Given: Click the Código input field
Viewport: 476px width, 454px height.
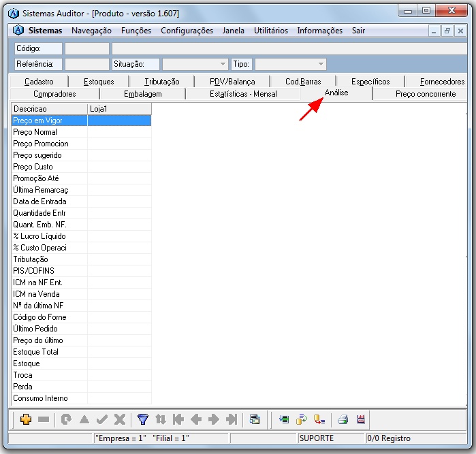Looking at the screenshot, I should click(87, 48).
